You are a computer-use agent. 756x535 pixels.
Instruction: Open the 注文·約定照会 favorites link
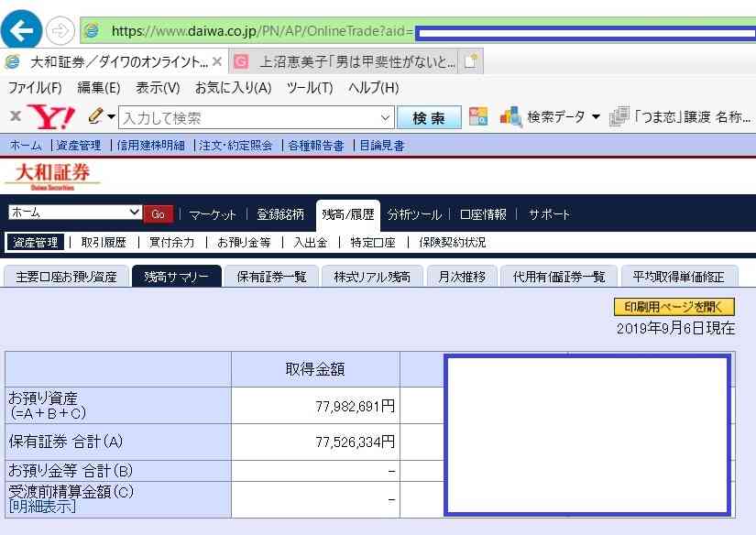(236, 146)
